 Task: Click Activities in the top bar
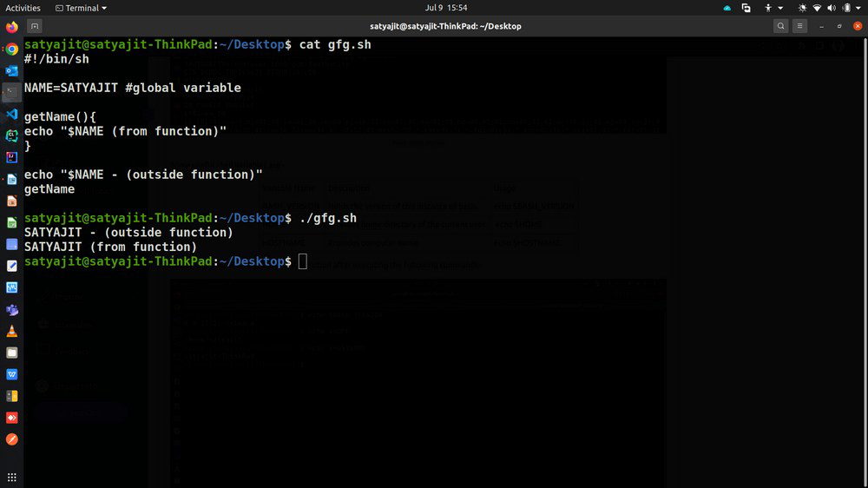tap(23, 8)
